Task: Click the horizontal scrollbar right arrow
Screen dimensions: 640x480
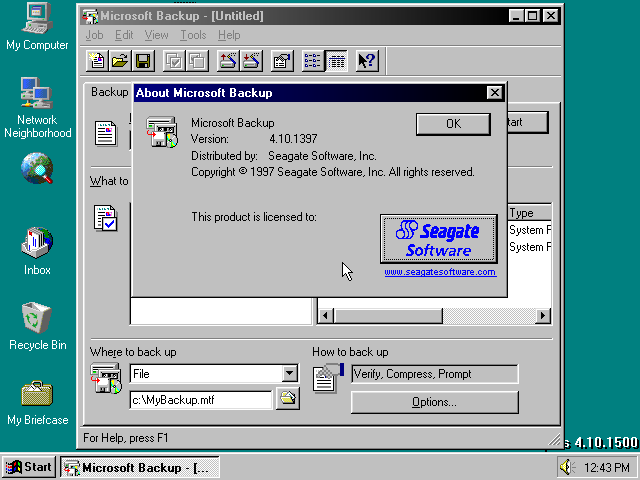Action: 542,316
